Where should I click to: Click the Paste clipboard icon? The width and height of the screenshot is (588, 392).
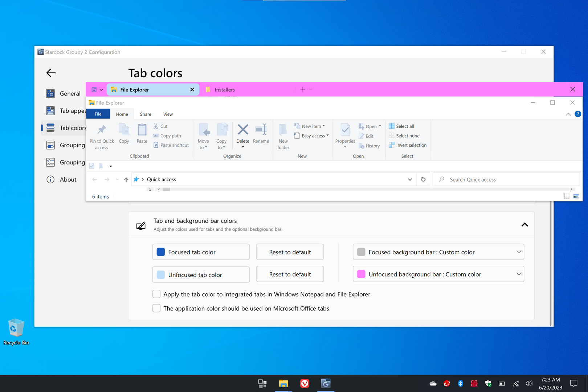coord(142,130)
